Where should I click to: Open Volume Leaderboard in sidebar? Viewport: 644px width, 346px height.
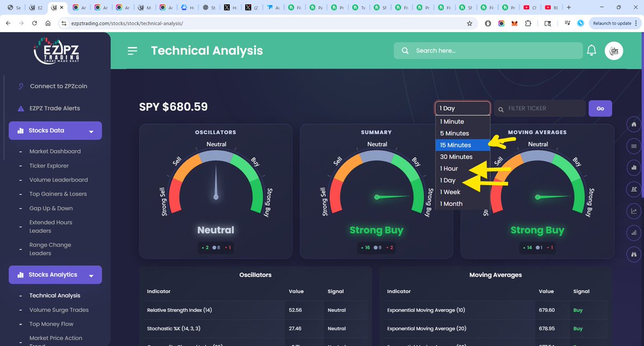click(x=58, y=180)
